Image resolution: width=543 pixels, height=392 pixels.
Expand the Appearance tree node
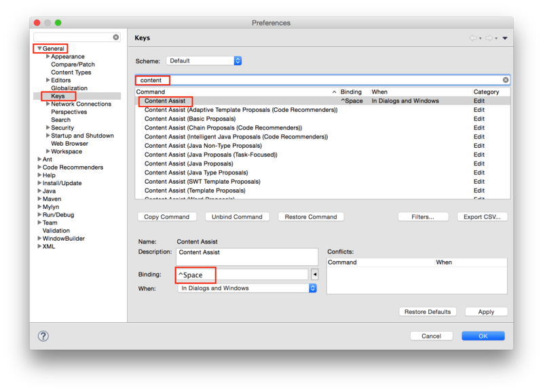pyautogui.click(x=49, y=56)
